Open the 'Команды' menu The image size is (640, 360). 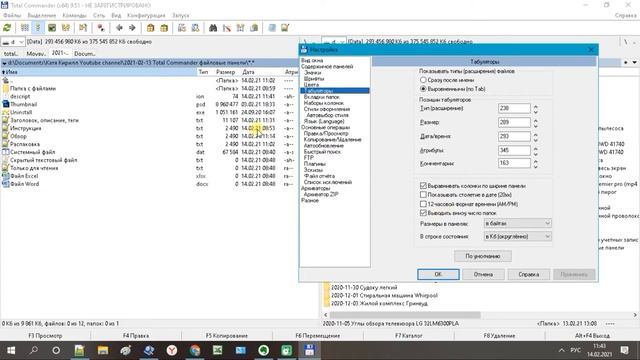[74, 15]
